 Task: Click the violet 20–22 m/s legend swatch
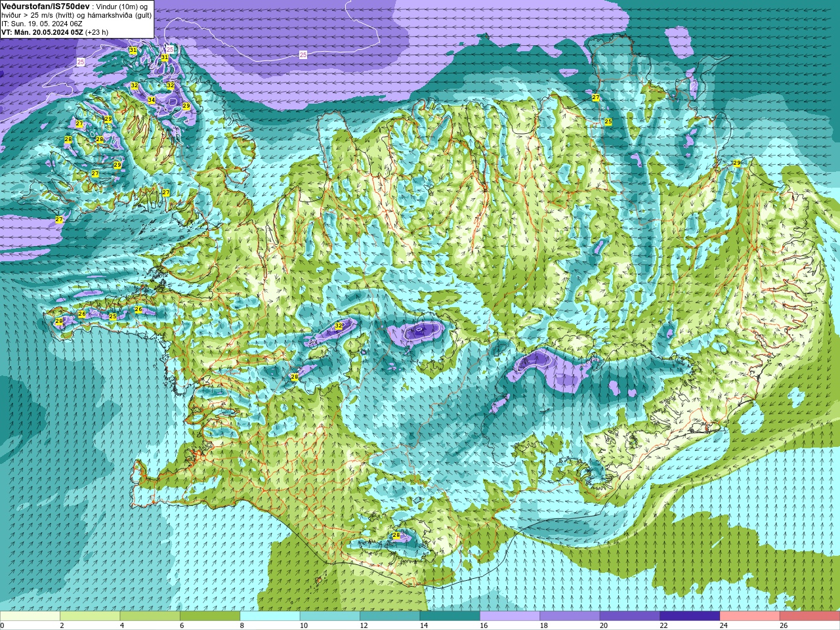click(630, 616)
